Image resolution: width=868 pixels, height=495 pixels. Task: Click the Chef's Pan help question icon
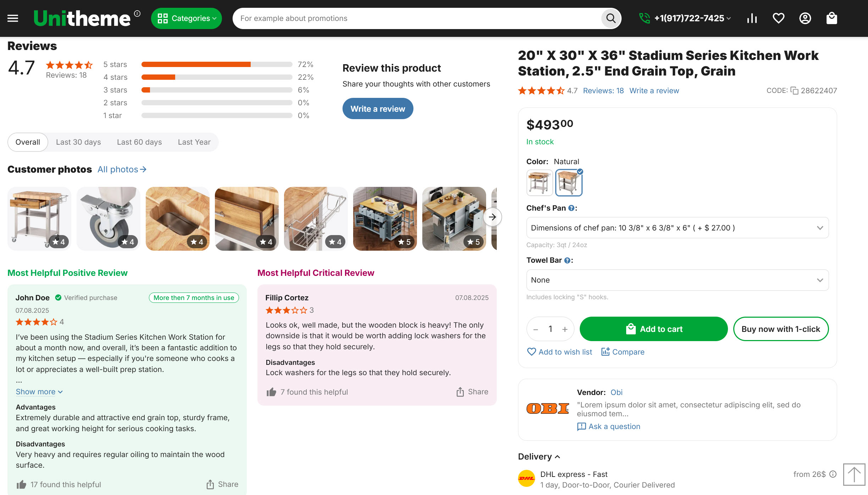pos(571,208)
